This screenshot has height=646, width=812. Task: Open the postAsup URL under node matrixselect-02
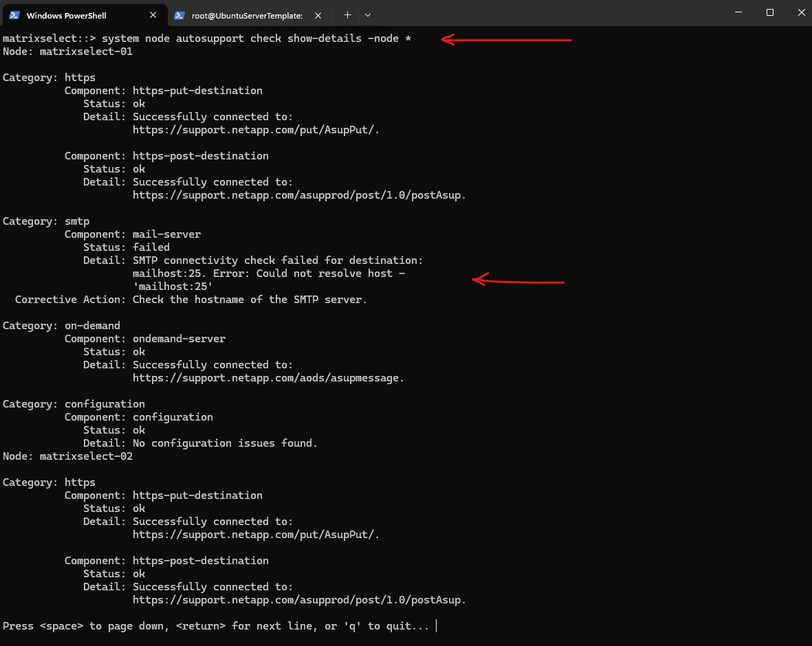299,600
